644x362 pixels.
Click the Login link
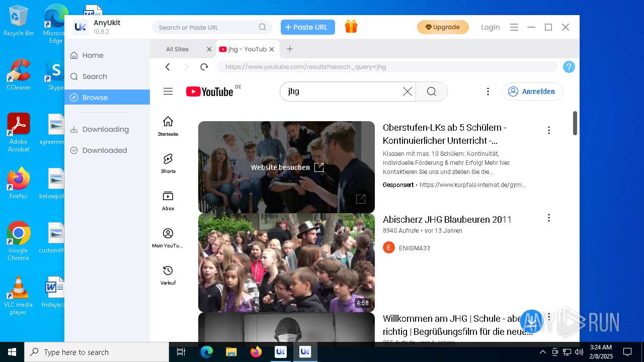click(x=490, y=27)
